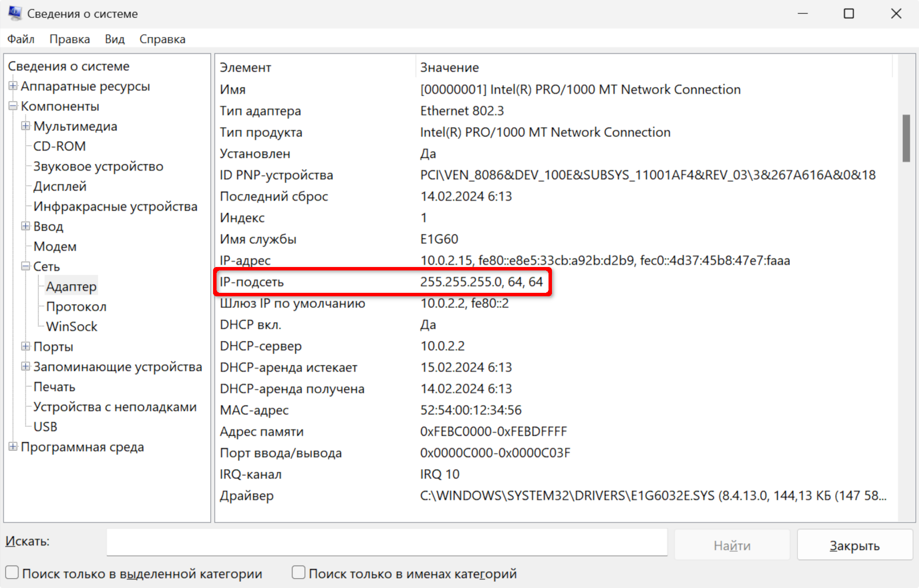Screen dimensions: 919x588
Task: Click the E1G60 service name value
Action: [x=439, y=239]
